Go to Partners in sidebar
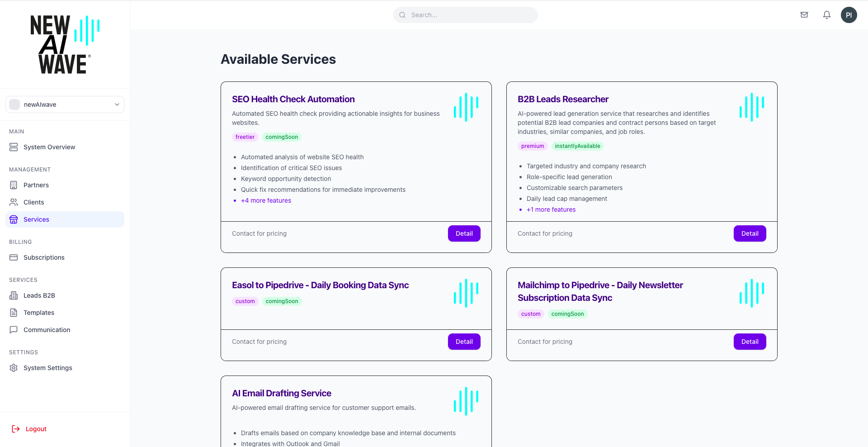 (65, 185)
